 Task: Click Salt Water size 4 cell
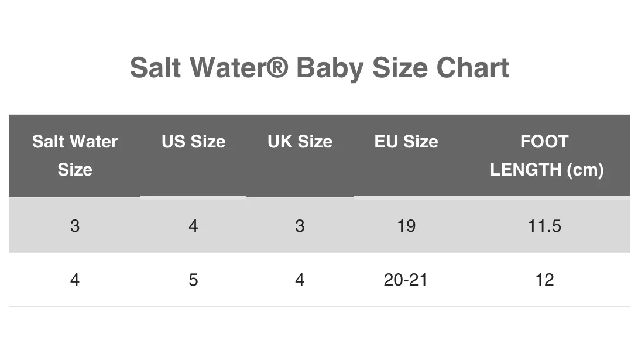coord(75,280)
